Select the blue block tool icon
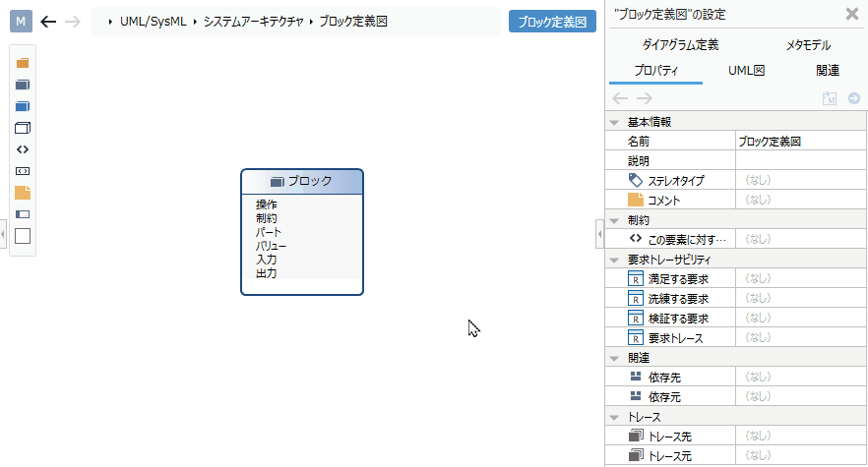 coord(23,106)
